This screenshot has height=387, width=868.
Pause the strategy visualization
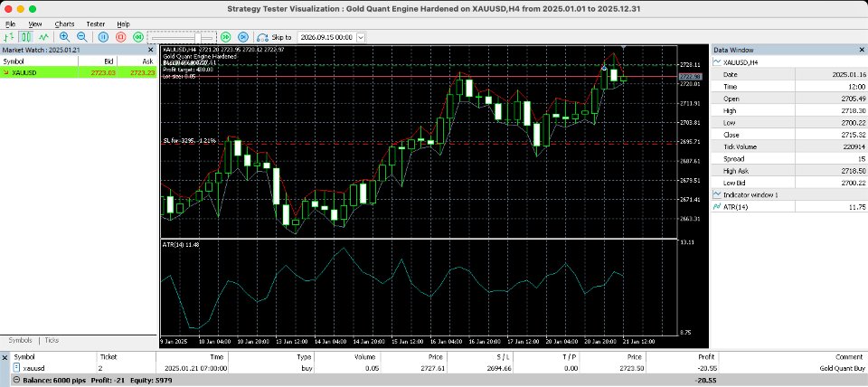click(103, 37)
